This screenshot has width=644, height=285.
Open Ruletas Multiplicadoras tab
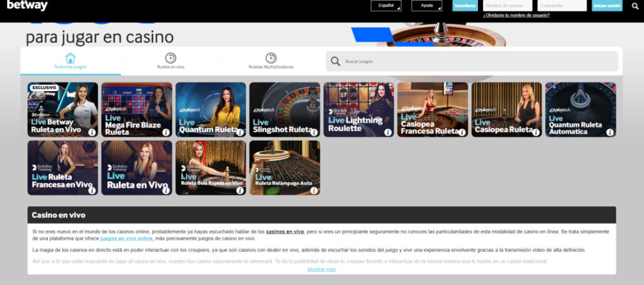click(271, 61)
